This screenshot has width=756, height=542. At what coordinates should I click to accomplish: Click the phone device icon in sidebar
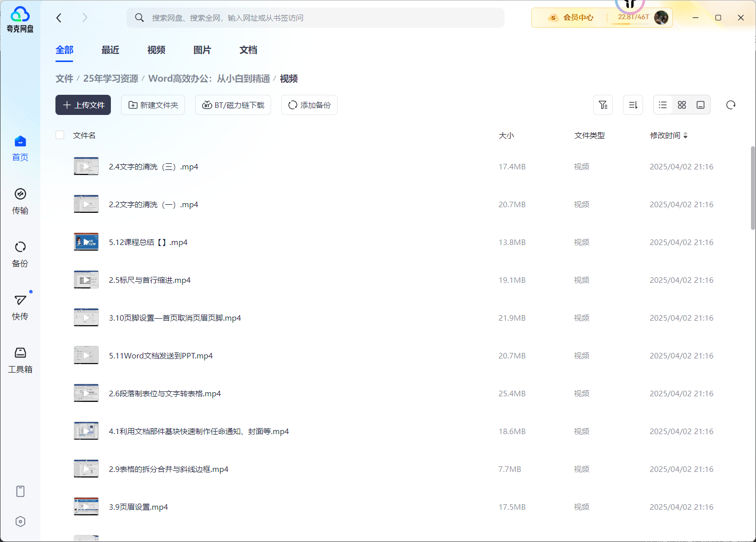tap(20, 491)
